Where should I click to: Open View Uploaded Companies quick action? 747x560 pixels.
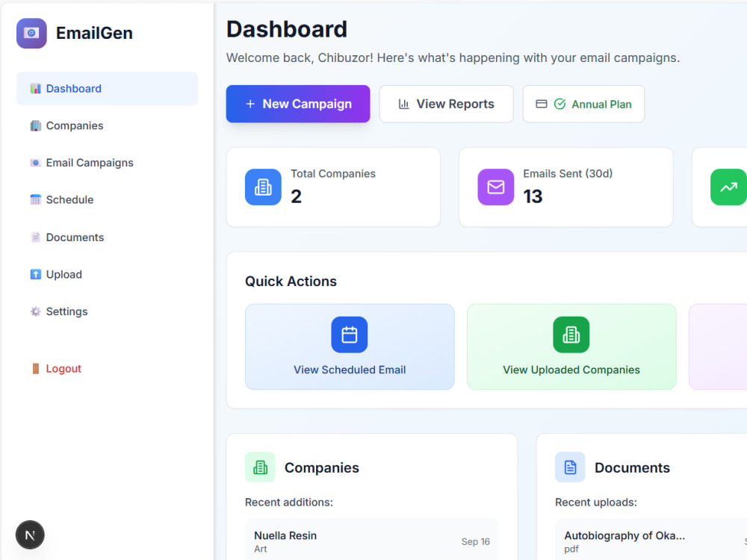tap(571, 346)
